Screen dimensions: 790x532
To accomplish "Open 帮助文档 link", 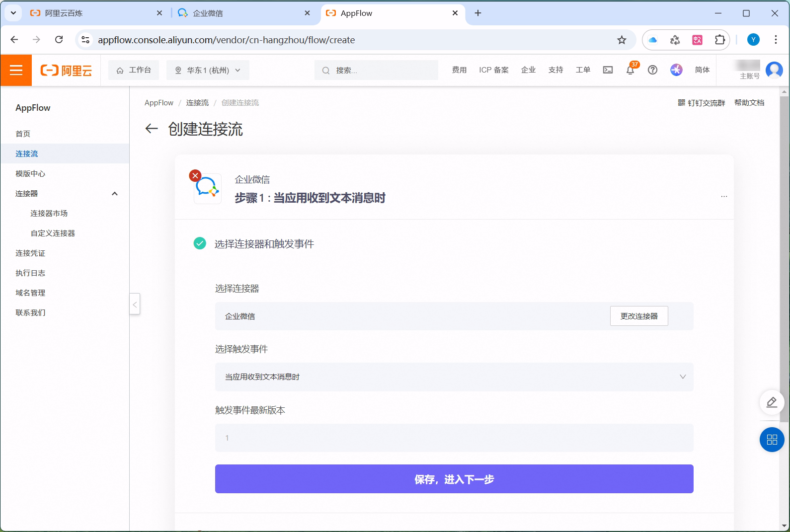I will [x=749, y=103].
